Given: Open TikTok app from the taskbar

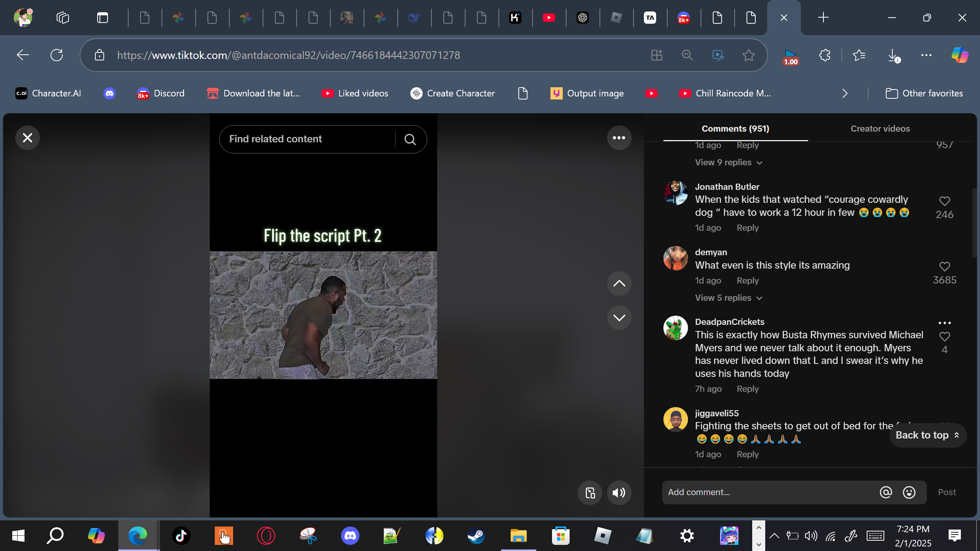Looking at the screenshot, I should pyautogui.click(x=181, y=536).
